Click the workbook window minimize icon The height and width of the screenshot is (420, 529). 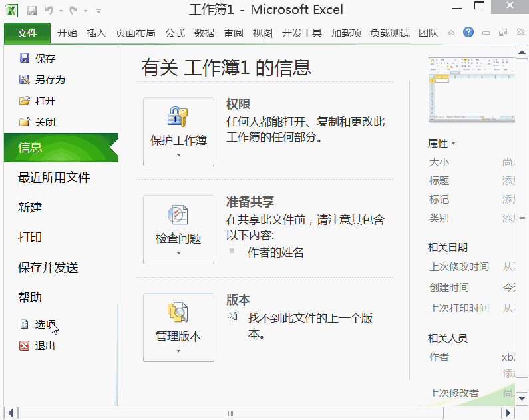[486, 33]
